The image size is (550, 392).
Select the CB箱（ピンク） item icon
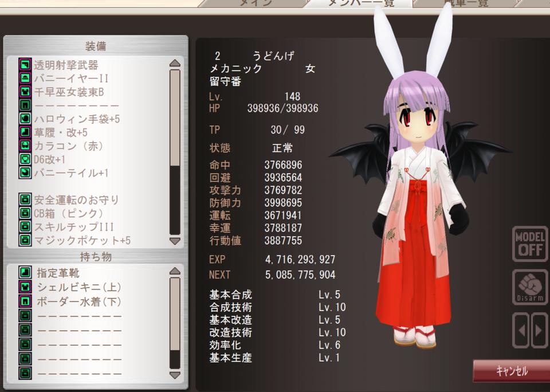tap(25, 213)
